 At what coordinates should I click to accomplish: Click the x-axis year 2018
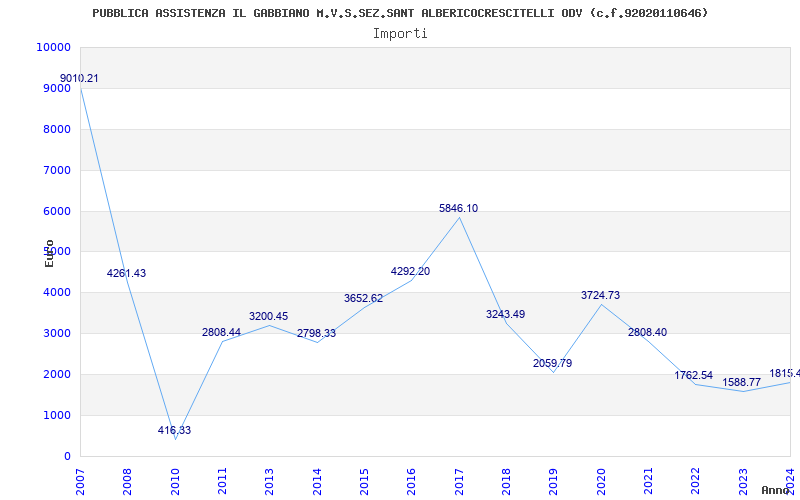click(x=506, y=482)
